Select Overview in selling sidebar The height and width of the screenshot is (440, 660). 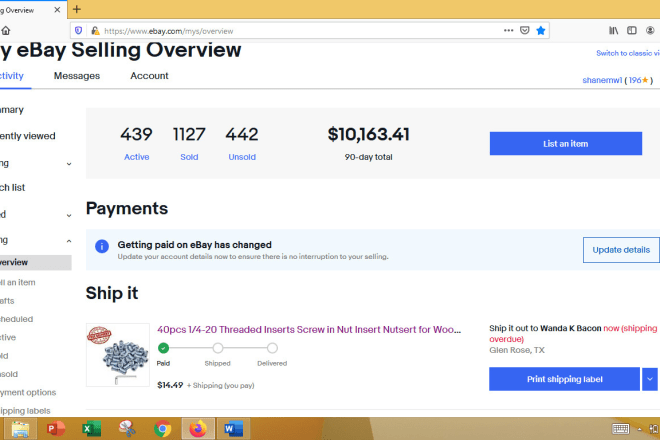point(35,262)
